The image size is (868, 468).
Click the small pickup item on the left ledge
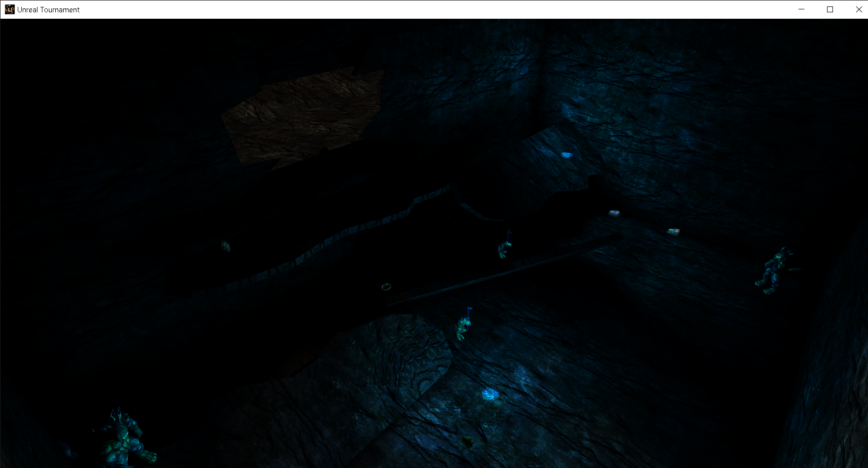coord(226,247)
